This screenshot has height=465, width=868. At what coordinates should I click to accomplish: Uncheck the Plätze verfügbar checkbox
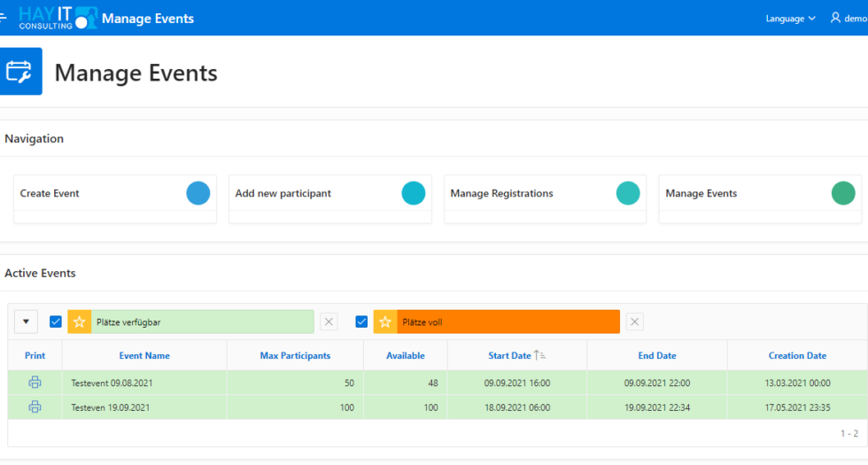(55, 322)
